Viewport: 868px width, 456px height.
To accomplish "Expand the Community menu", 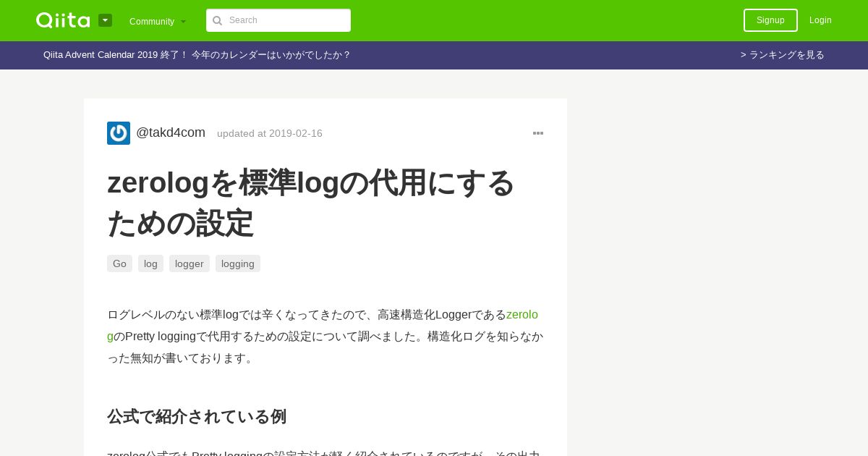I will click(x=158, y=21).
